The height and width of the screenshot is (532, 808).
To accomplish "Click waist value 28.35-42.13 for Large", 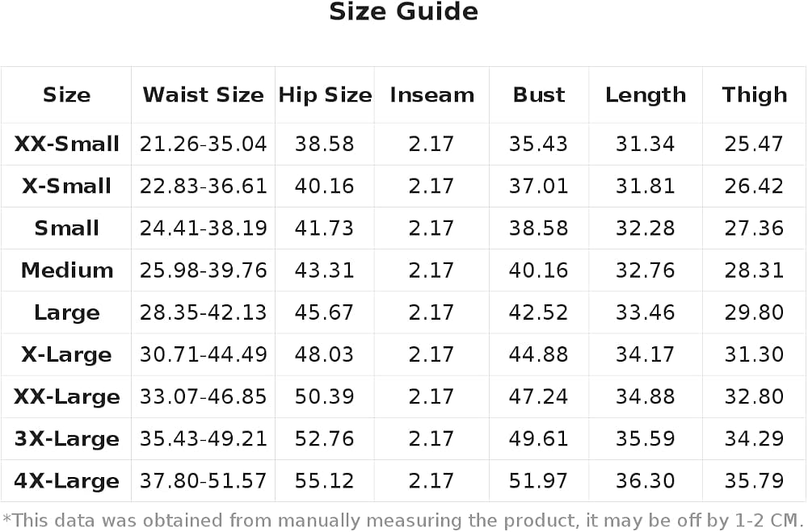I will [203, 312].
